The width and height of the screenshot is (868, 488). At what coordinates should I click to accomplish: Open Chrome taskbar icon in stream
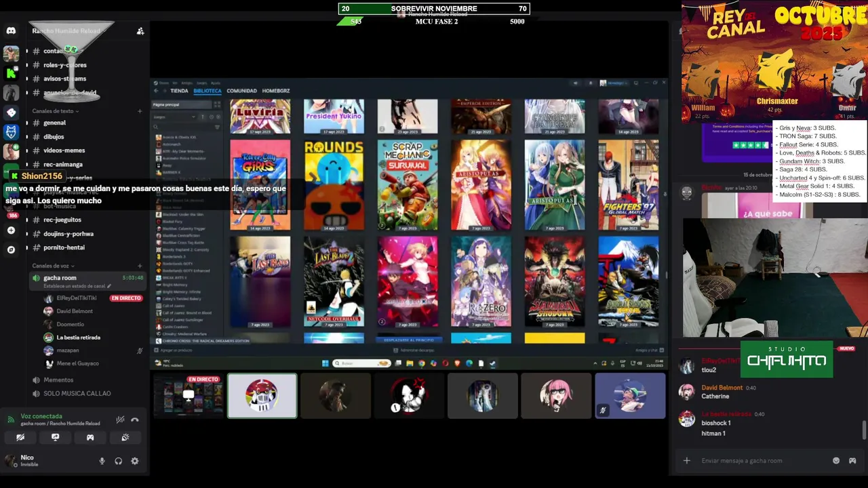tap(422, 363)
